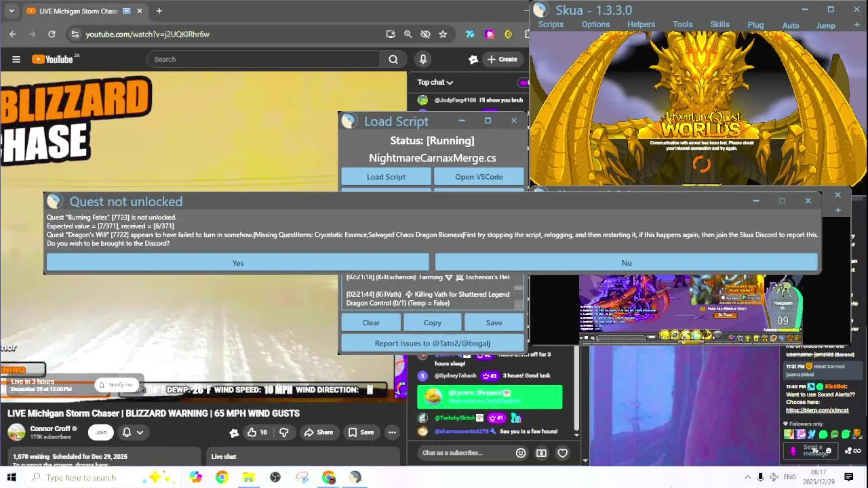Click the Join channel button
This screenshot has width=868, height=488.
101,432
